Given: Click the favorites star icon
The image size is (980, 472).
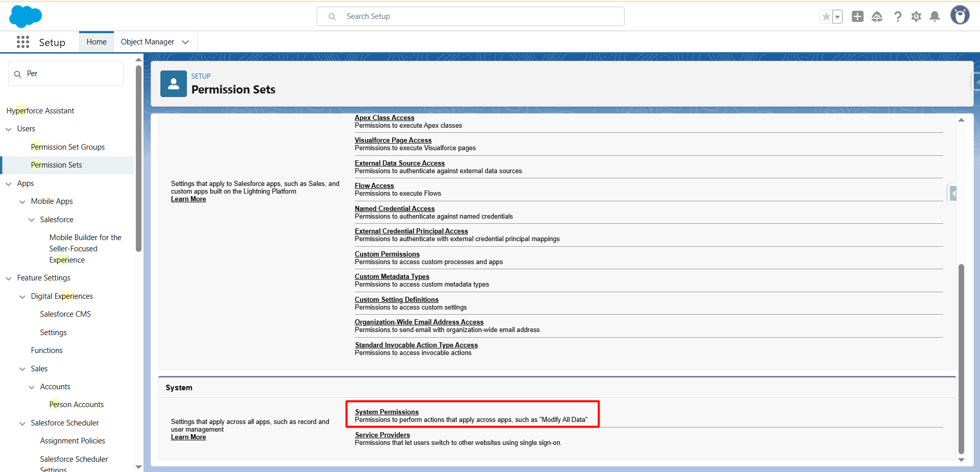Looking at the screenshot, I should [826, 17].
